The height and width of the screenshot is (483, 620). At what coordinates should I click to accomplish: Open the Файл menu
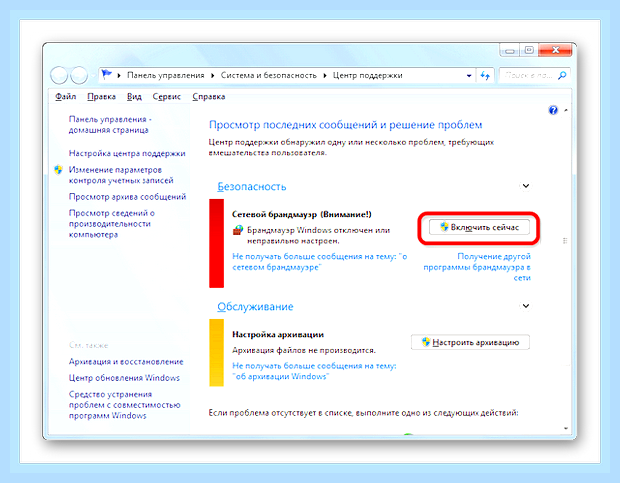point(66,96)
